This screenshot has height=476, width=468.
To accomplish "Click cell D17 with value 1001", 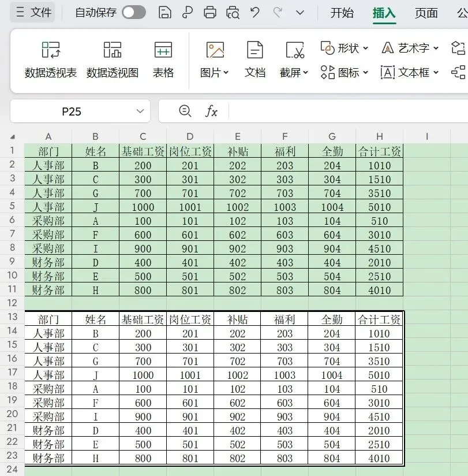I will 190,374.
